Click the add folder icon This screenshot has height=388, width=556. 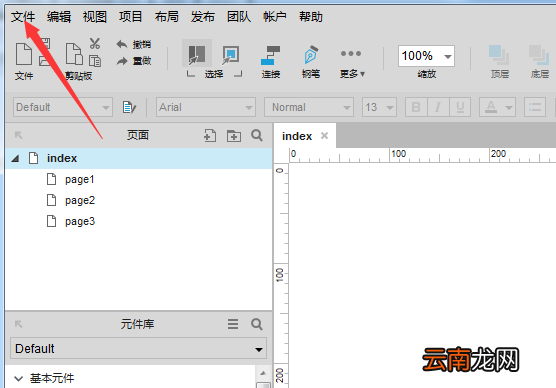click(x=234, y=136)
